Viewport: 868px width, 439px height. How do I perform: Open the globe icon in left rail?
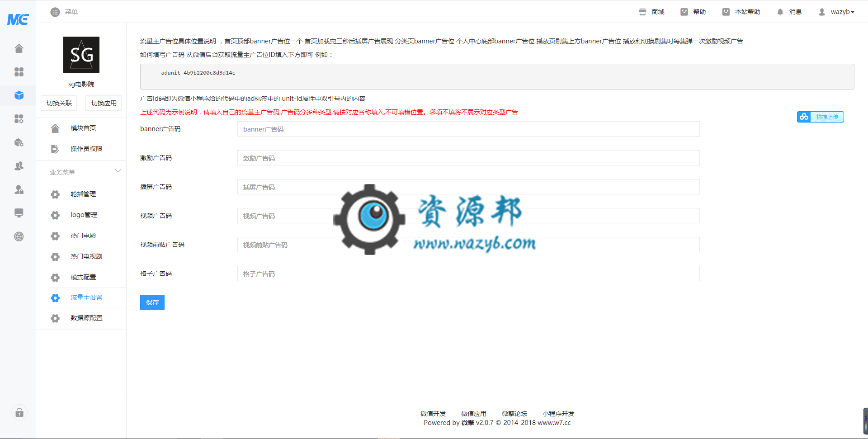coord(19,236)
